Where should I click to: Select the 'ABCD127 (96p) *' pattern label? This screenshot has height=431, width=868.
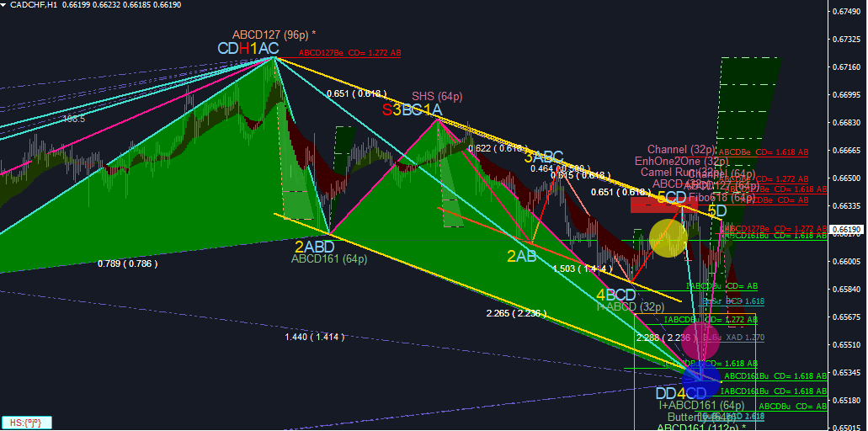pyautogui.click(x=274, y=35)
